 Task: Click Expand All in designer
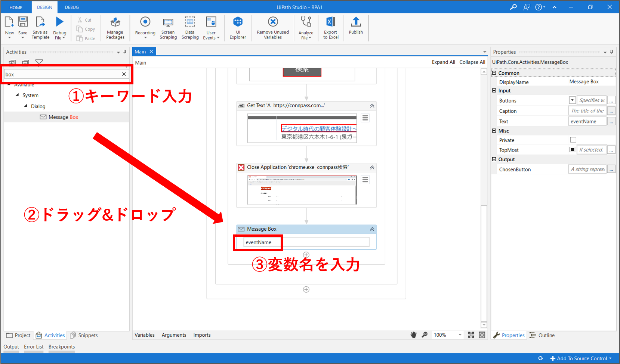pos(443,62)
